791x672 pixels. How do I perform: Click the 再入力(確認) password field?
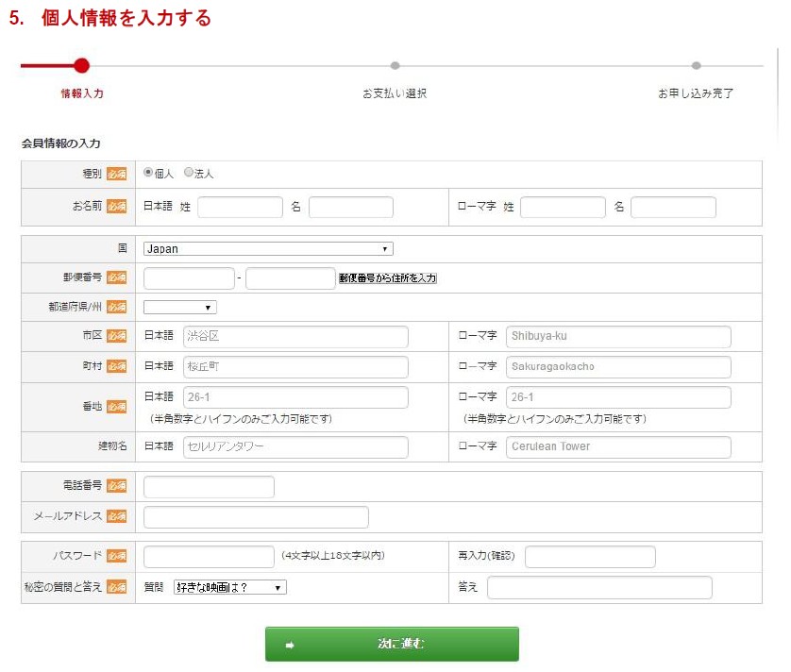click(590, 557)
